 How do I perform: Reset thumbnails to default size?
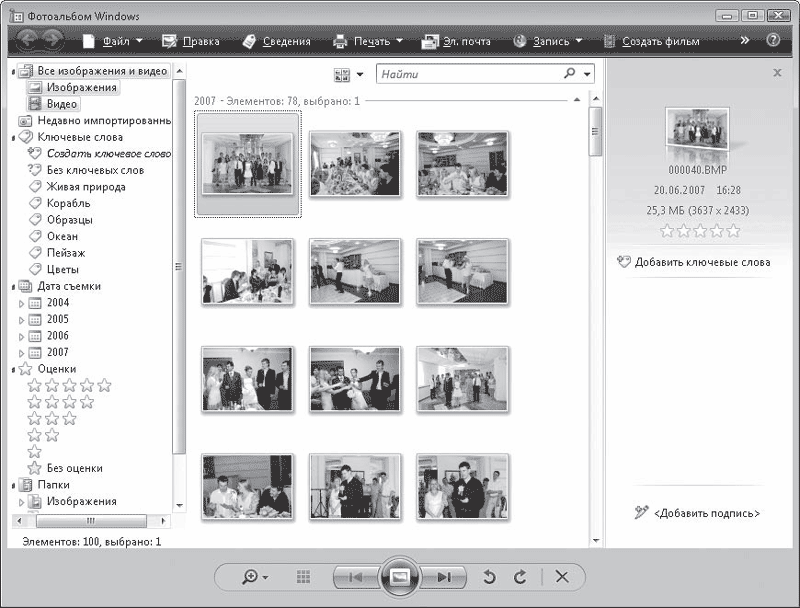point(304,577)
